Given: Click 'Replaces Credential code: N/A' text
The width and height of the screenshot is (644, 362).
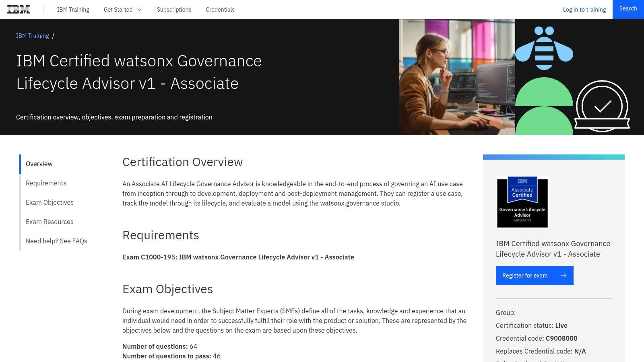Looking at the screenshot, I should click(541, 351).
